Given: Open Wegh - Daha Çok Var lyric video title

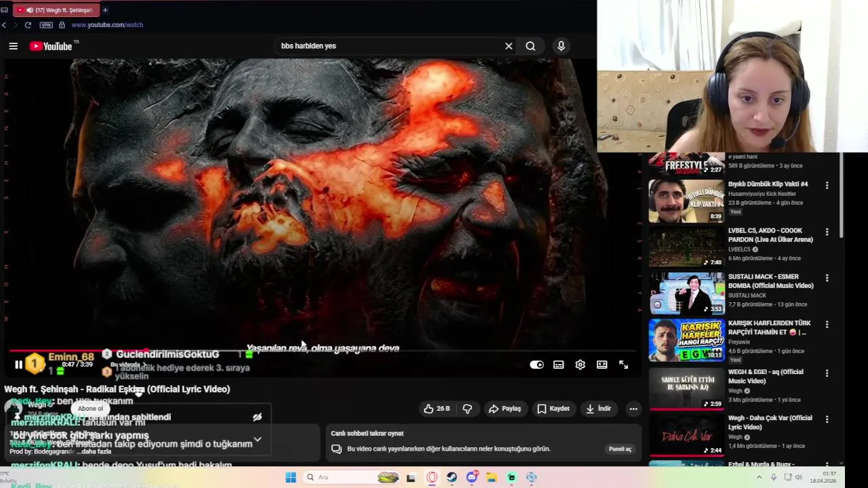Looking at the screenshot, I should tap(770, 422).
